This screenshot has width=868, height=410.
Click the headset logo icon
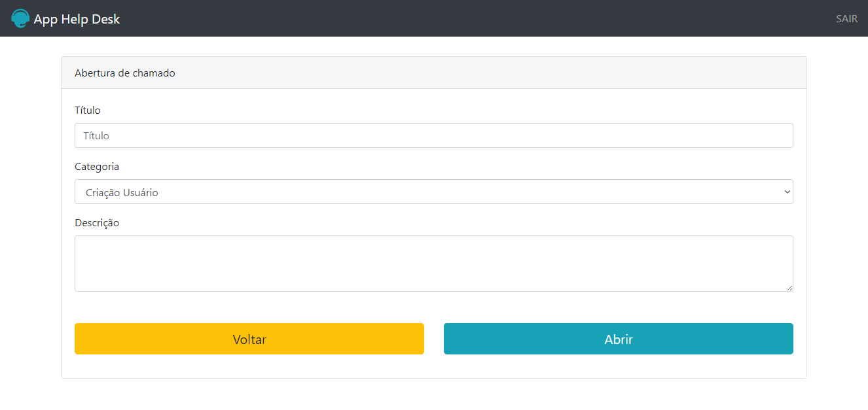[x=20, y=18]
